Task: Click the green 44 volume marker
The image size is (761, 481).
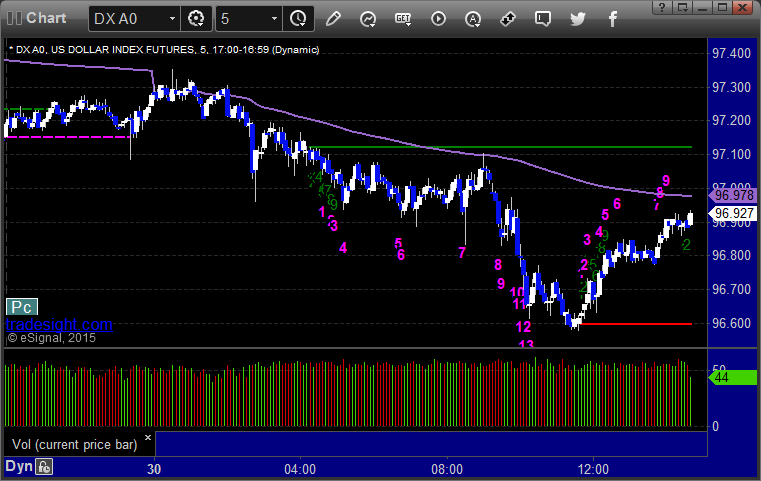Action: 733,377
